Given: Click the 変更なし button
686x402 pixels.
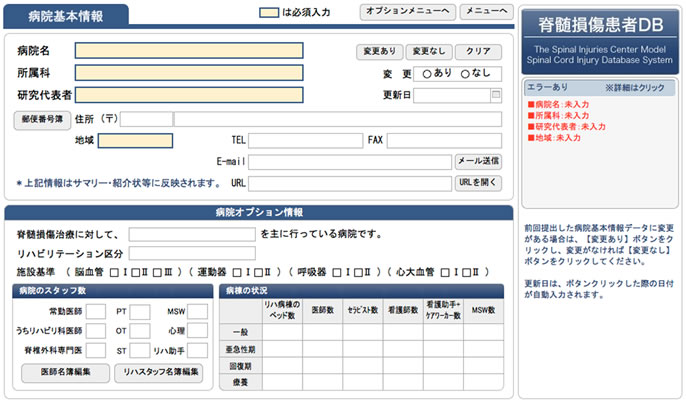Looking at the screenshot, I should (x=429, y=51).
